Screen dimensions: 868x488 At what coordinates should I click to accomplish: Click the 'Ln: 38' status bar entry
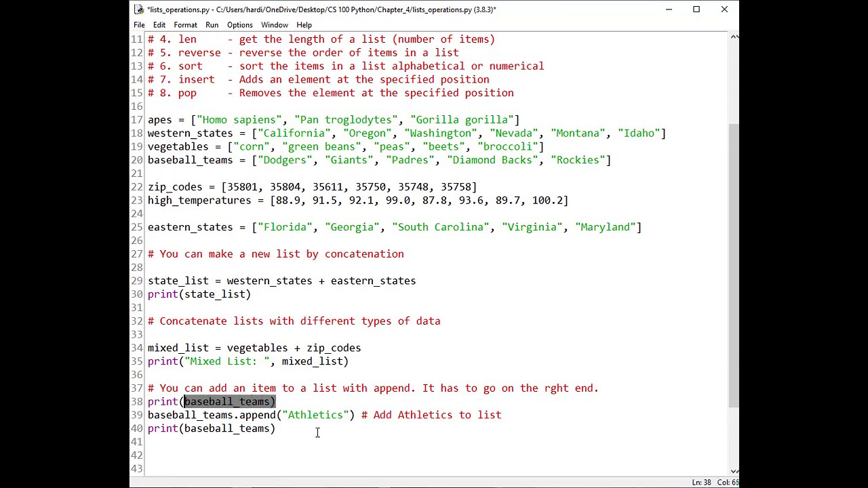pyautogui.click(x=701, y=483)
